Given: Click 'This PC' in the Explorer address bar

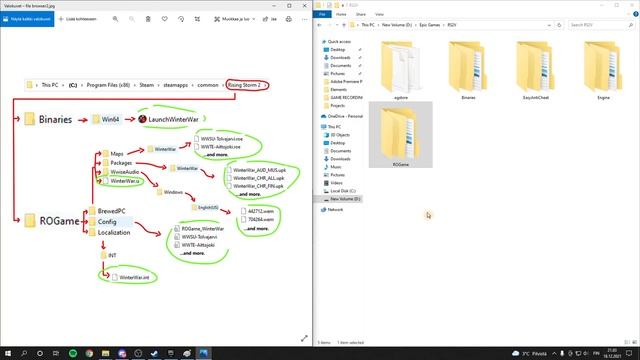Looking at the screenshot, I should [x=367, y=25].
